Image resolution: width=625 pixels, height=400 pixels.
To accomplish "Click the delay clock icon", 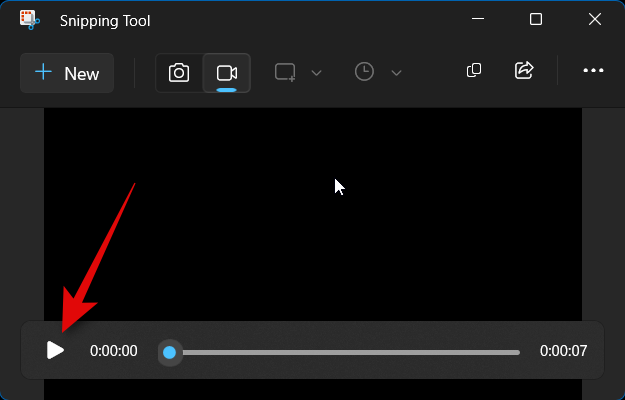I will [365, 72].
